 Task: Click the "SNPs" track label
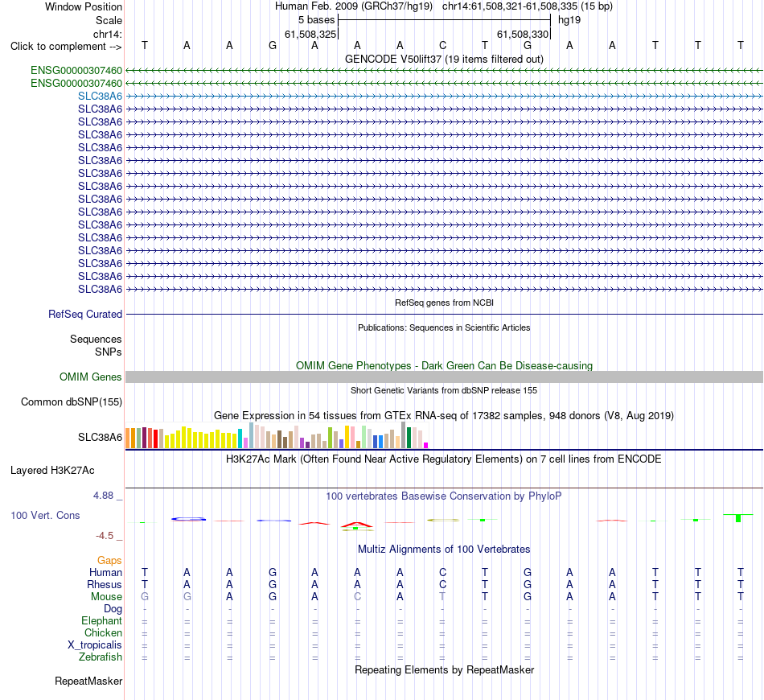(x=109, y=352)
